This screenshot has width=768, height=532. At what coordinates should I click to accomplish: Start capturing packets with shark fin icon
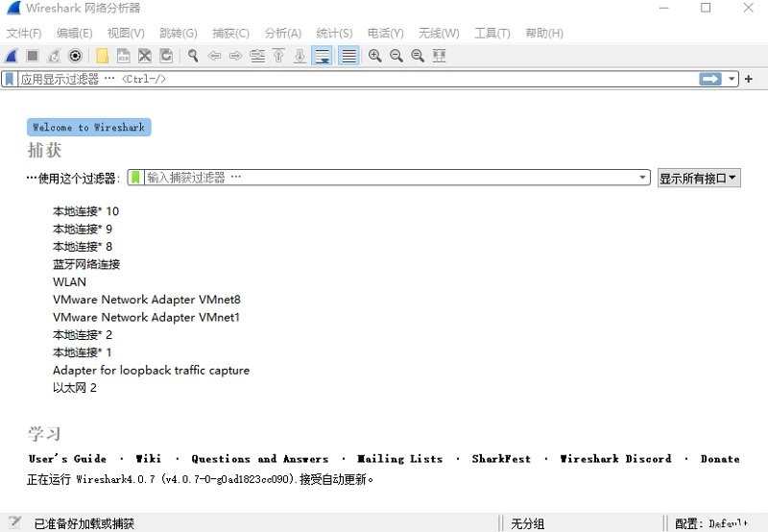tap(12, 56)
